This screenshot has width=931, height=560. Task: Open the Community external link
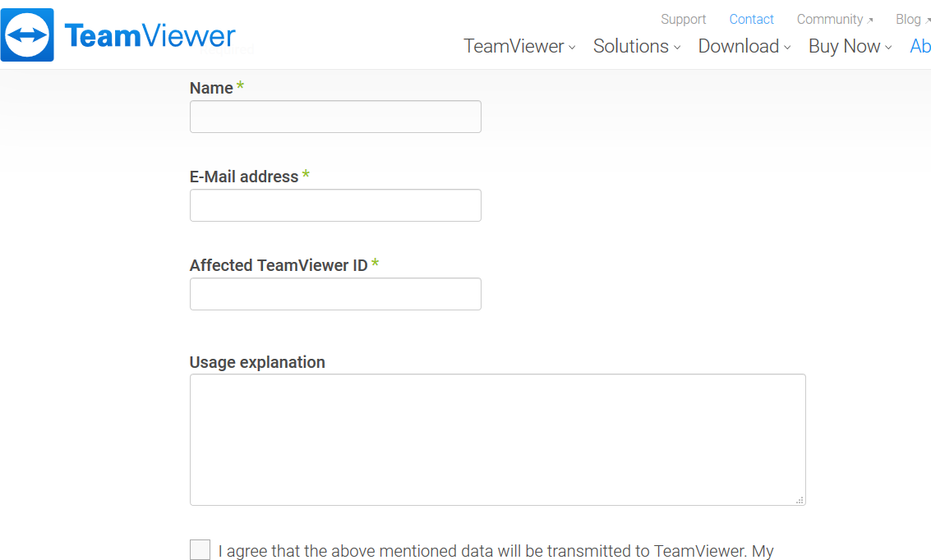835,20
